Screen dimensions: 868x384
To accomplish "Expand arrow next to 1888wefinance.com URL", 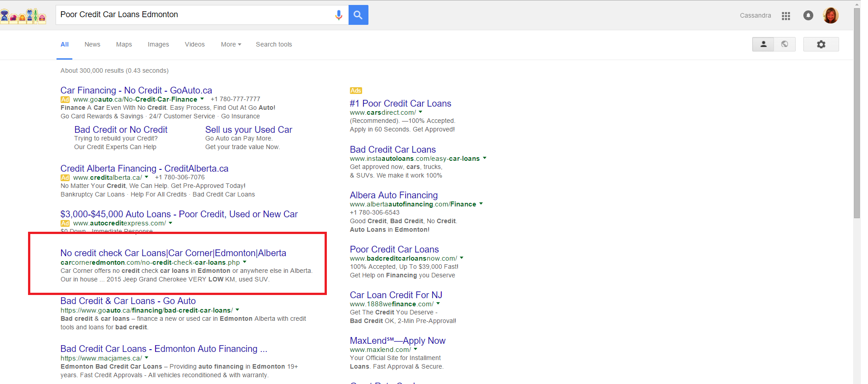I will tap(438, 304).
